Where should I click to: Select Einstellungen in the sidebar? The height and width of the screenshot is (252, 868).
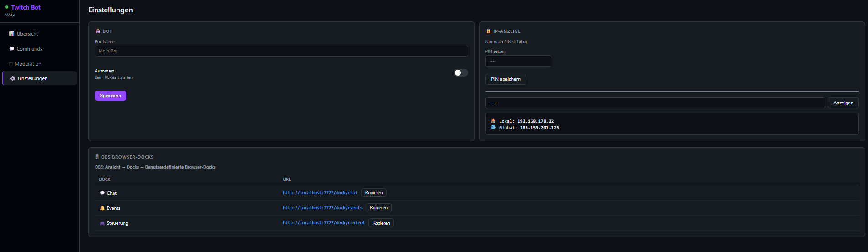40,78
